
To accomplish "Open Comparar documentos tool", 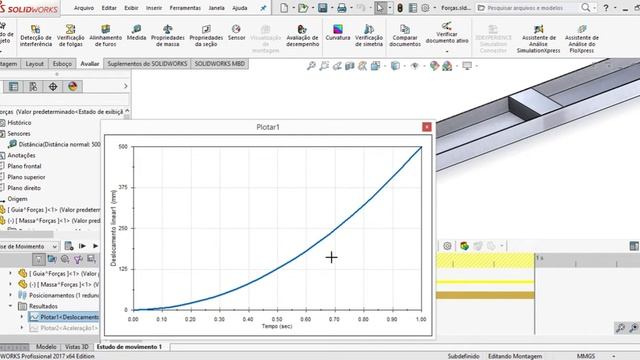I will pyautogui.click(x=405, y=35).
